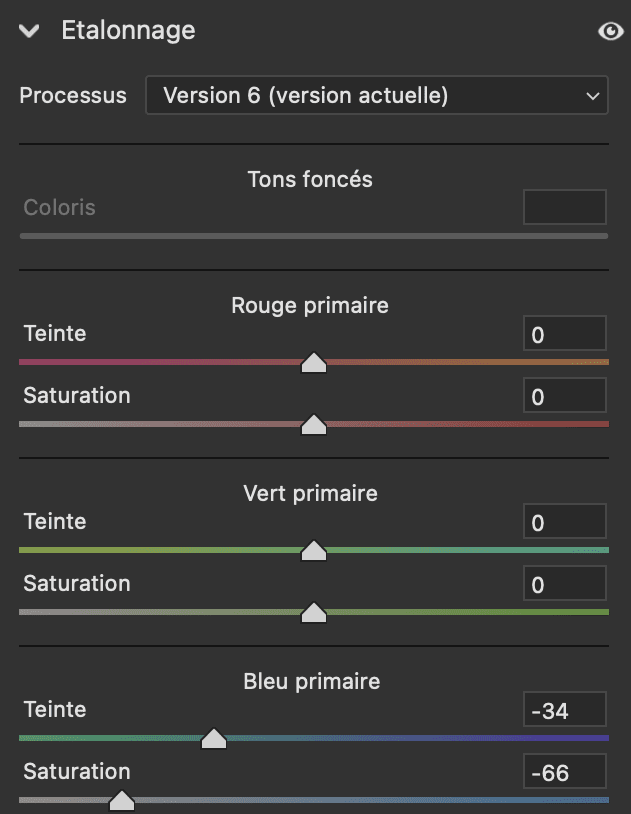Collapse the Etalonnage panel chevron
The height and width of the screenshot is (814, 631).
[29, 31]
